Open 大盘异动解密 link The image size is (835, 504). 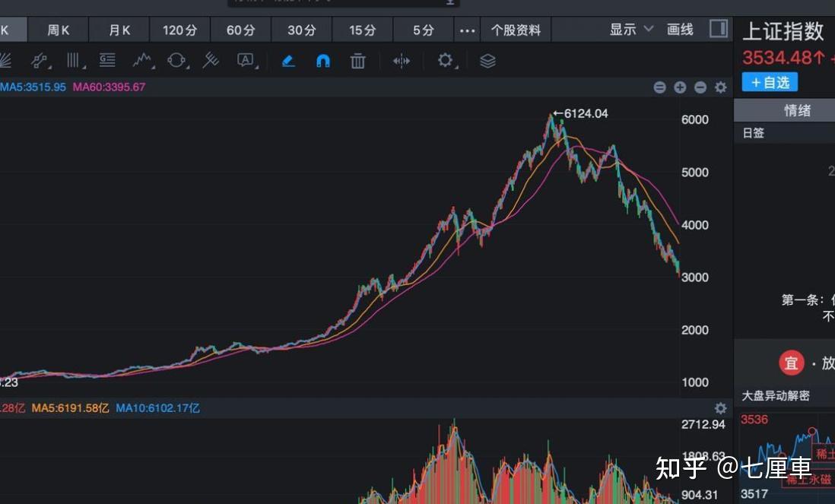777,396
